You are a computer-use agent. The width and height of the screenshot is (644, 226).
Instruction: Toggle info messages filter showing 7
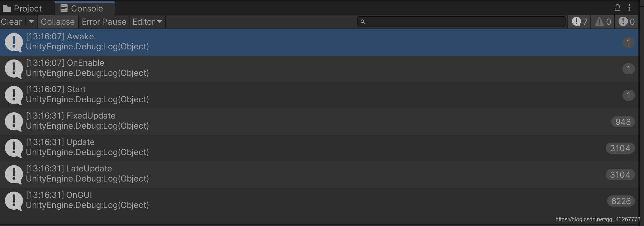click(x=580, y=22)
